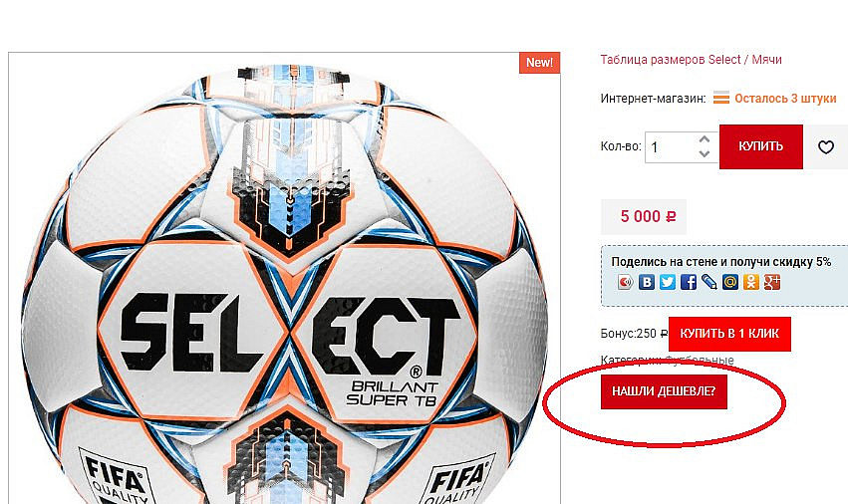Add ball to wishlist with heart icon
Image resolution: width=848 pixels, height=504 pixels.
tap(826, 146)
